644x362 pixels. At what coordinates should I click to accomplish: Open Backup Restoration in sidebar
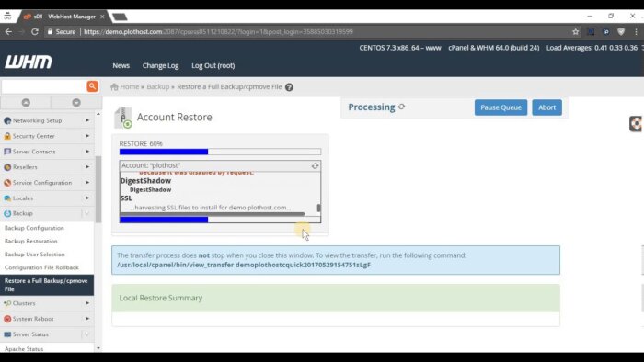[31, 242]
